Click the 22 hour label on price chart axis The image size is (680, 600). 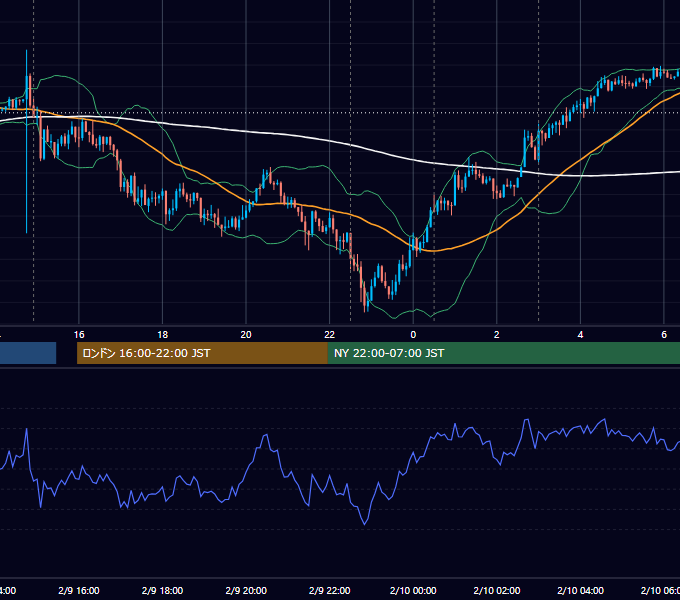[330, 335]
